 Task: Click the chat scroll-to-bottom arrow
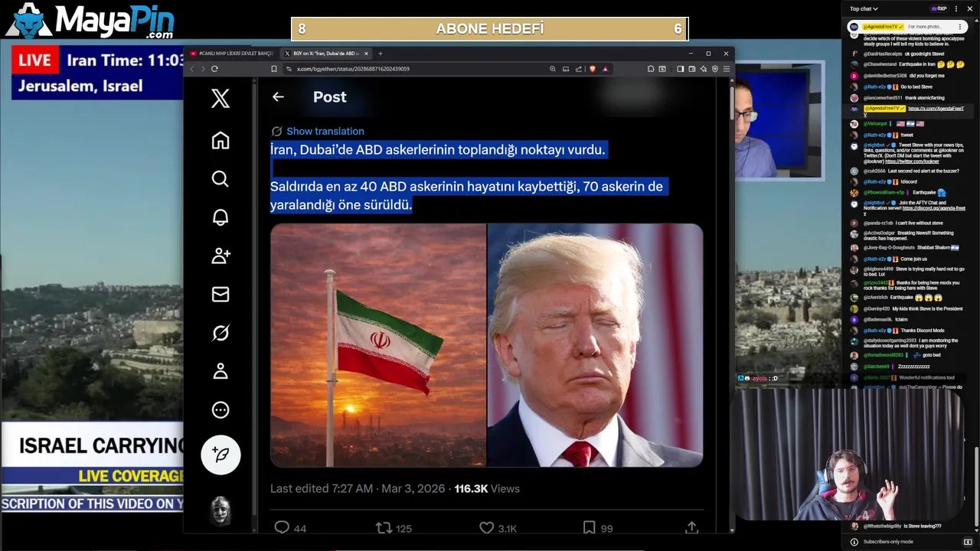pos(975,529)
